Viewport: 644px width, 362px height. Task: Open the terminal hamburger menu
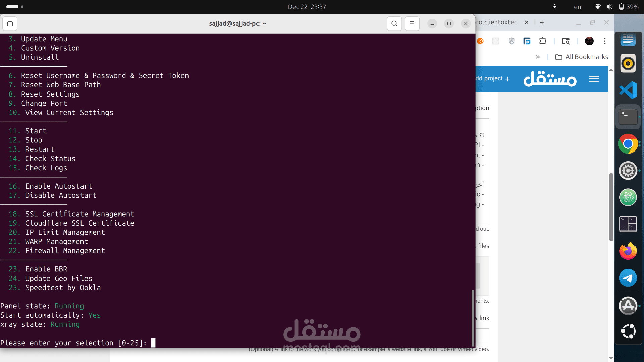412,24
